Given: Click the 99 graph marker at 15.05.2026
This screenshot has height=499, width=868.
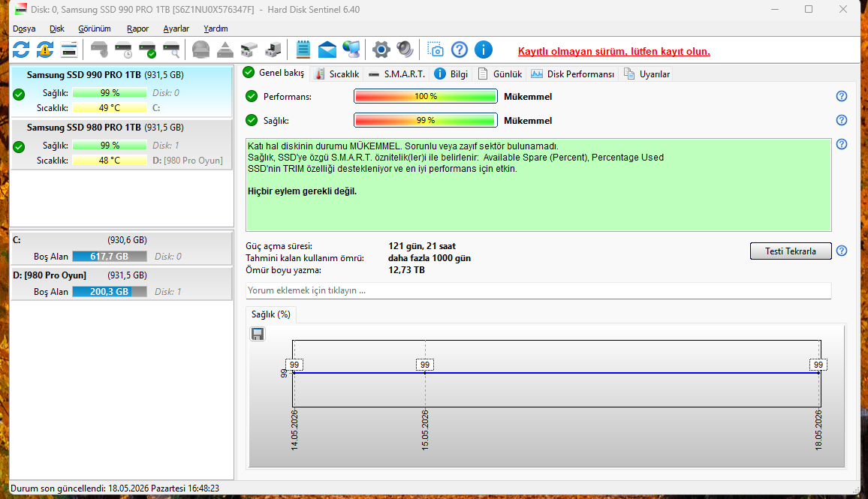Looking at the screenshot, I should click(424, 365).
